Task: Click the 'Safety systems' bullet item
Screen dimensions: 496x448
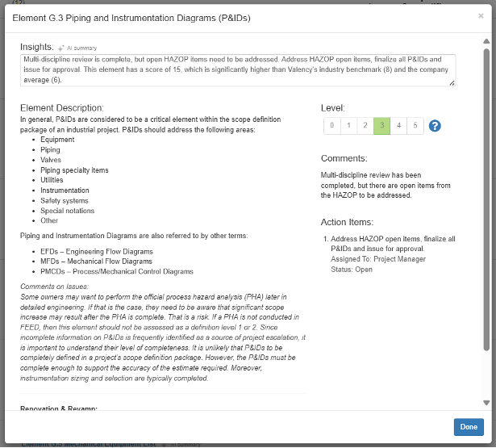Action: [x=65, y=201]
